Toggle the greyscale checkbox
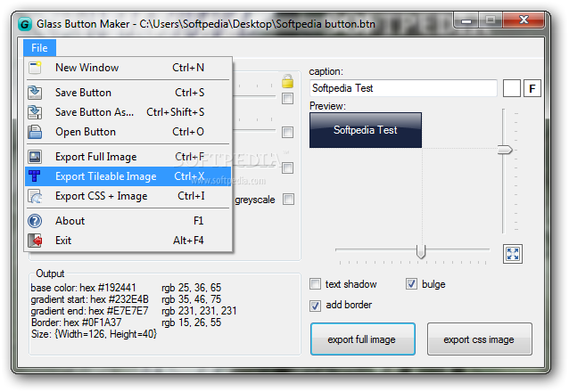The height and width of the screenshot is (392, 569). [x=288, y=200]
